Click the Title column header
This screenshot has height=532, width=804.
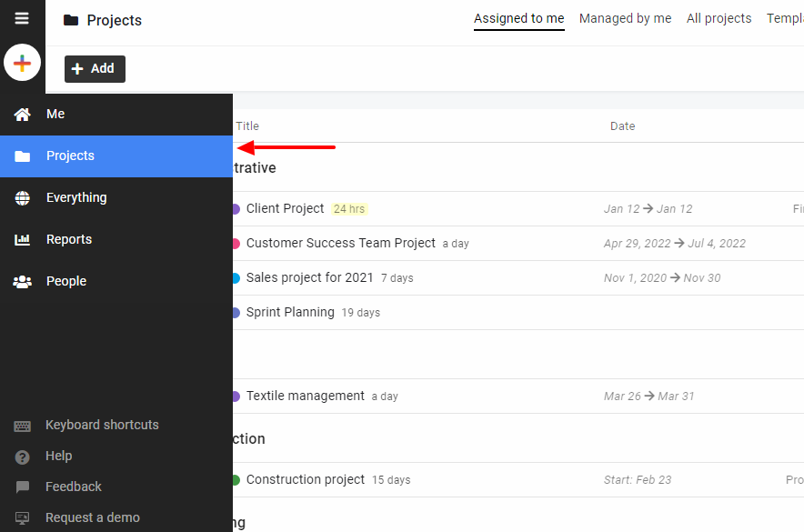pyautogui.click(x=247, y=126)
